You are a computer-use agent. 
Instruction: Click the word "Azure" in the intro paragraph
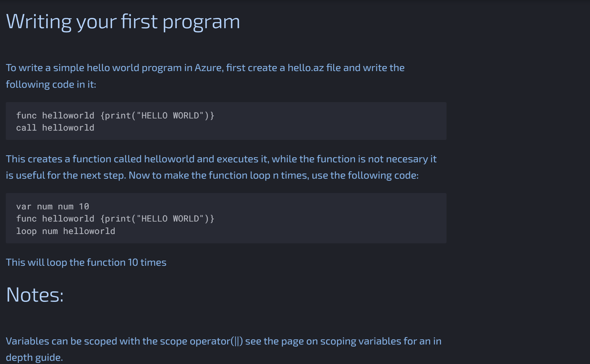(208, 68)
